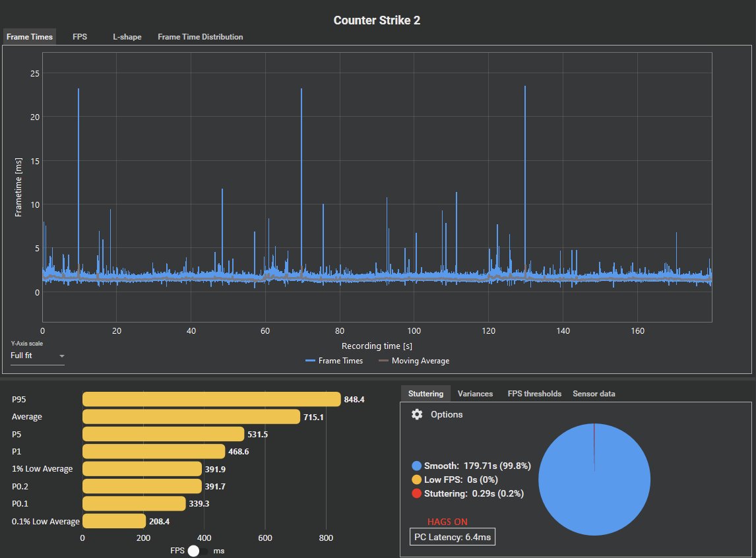Click the 'Counter Strike 2' title text

(377, 20)
